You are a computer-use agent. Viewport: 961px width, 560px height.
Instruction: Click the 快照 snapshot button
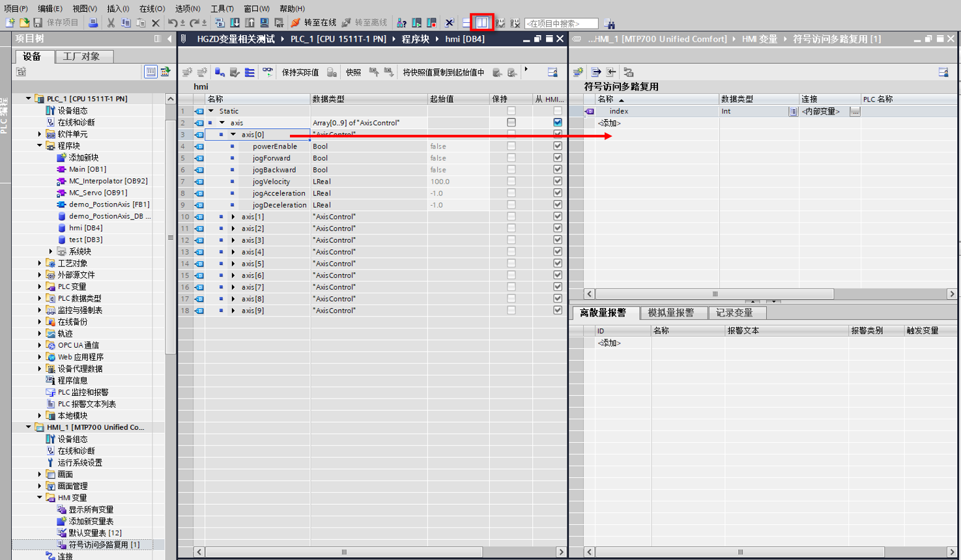(x=353, y=72)
